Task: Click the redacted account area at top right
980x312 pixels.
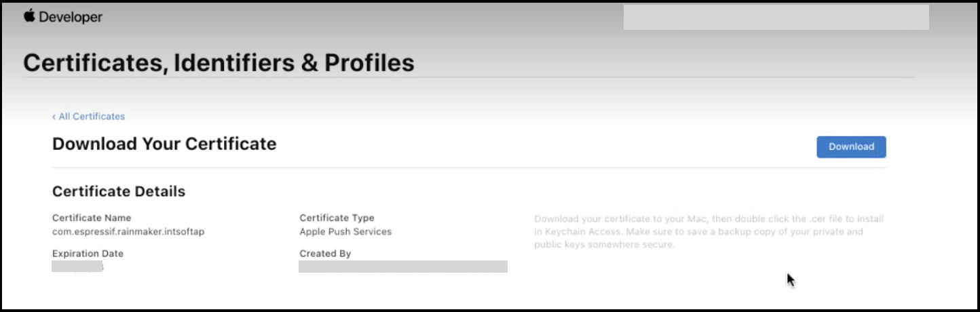Action: click(776, 17)
